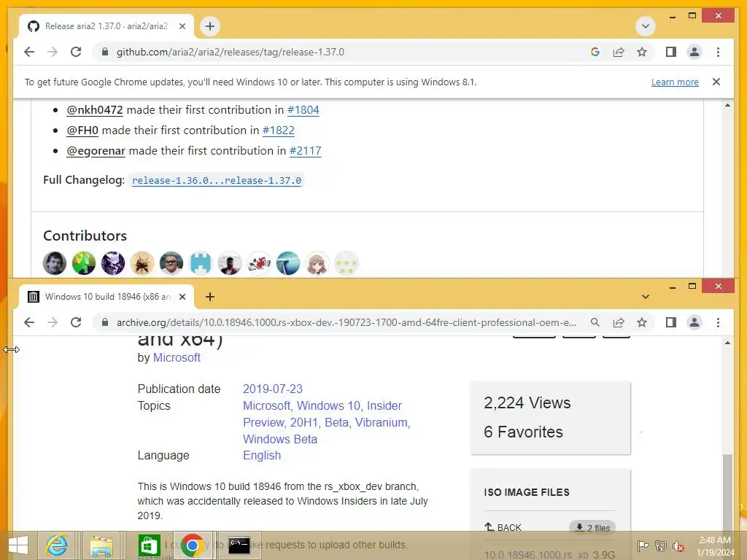Open pull request #2117 link
747x560 pixels.
click(x=306, y=151)
